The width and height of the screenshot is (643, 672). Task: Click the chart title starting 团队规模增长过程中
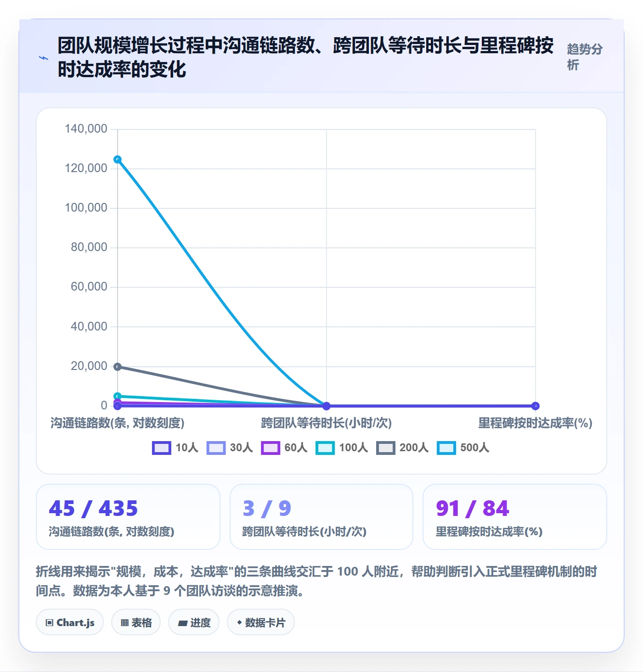pos(305,57)
